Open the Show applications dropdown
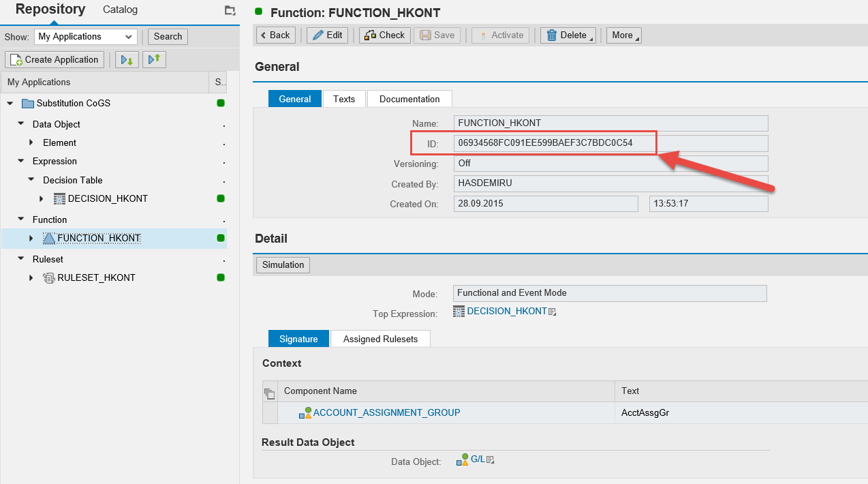 tap(86, 37)
